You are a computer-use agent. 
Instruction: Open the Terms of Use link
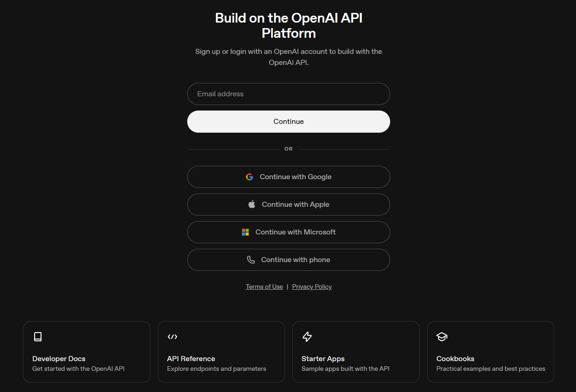click(264, 287)
